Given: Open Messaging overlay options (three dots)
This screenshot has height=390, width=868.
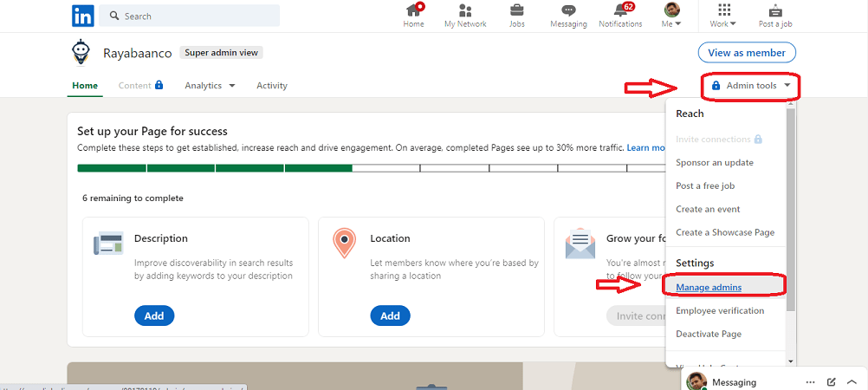Looking at the screenshot, I should [x=811, y=382].
